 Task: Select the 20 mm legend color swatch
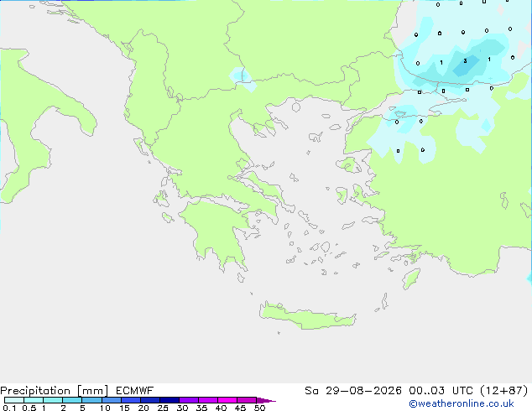[x=150, y=400]
